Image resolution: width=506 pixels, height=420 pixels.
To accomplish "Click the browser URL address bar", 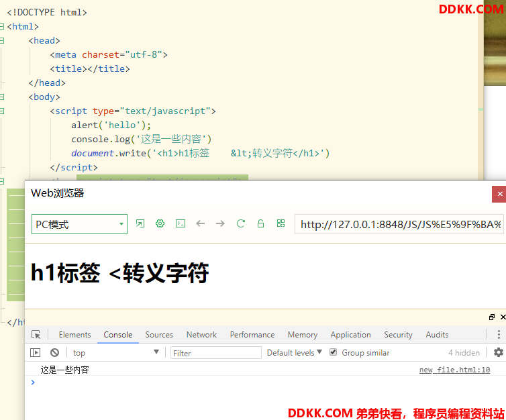I will (399, 224).
